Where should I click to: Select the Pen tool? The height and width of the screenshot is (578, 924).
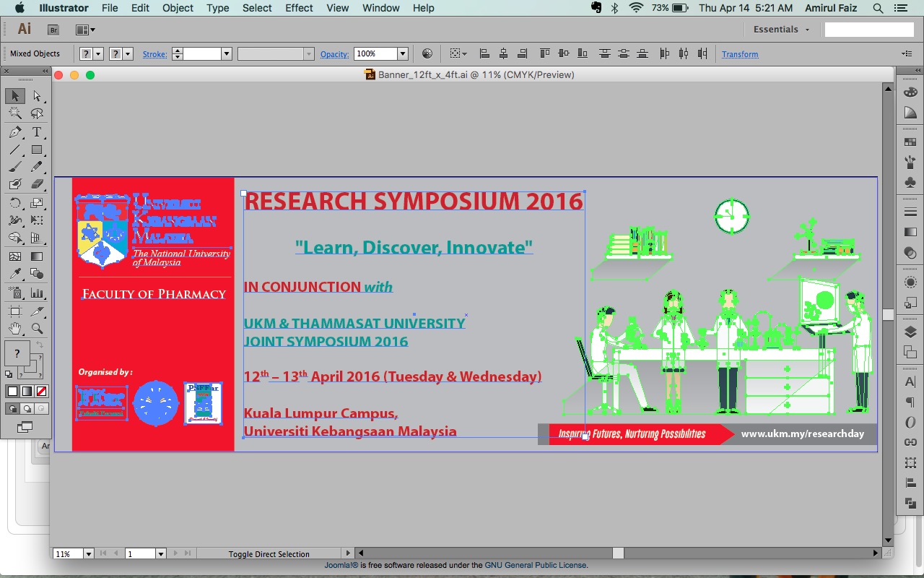[15, 132]
